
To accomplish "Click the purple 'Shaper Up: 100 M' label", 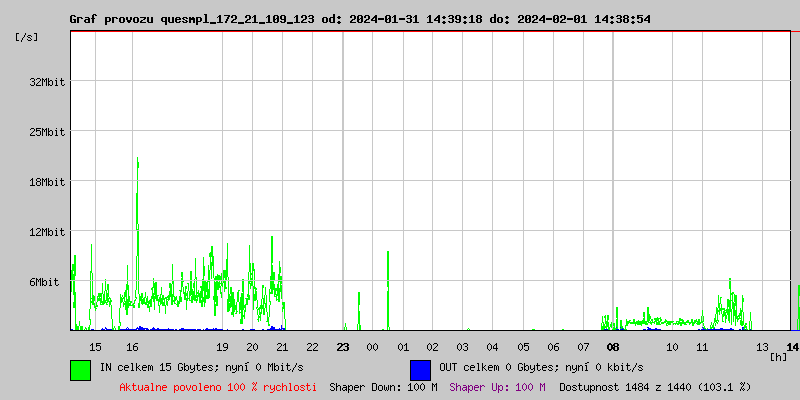I will coord(497,387).
